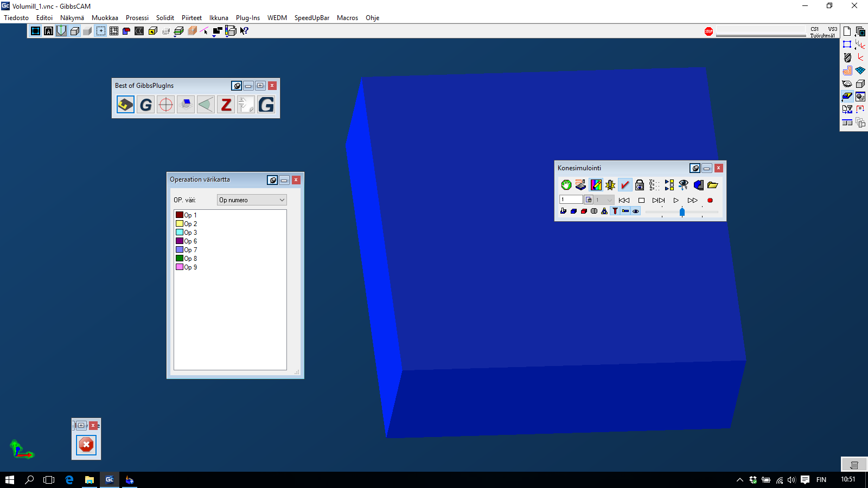Click the yellow open folder icon in Konesimulointi

(x=713, y=185)
